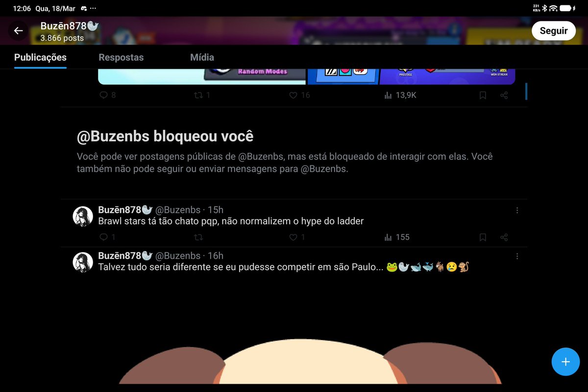Screen dimensions: 588x392
Task: Share the image post with 13,9K views
Action: pyautogui.click(x=504, y=95)
